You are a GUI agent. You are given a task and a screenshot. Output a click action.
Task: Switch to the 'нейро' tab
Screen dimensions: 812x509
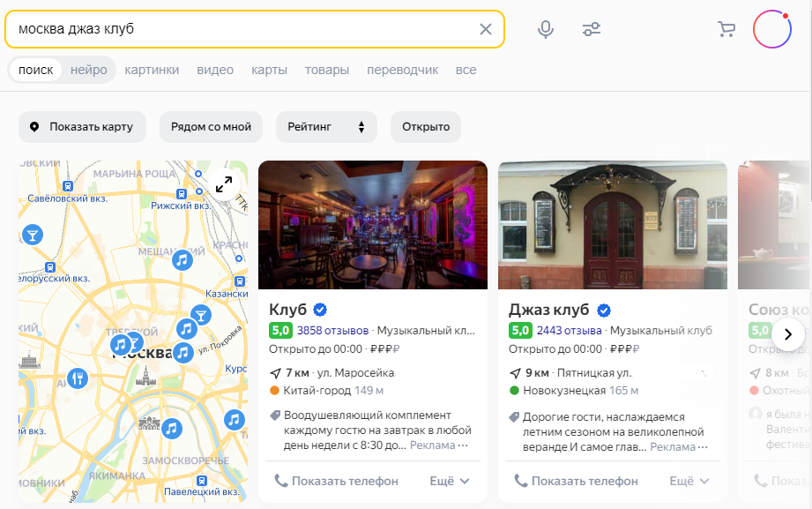[88, 70]
